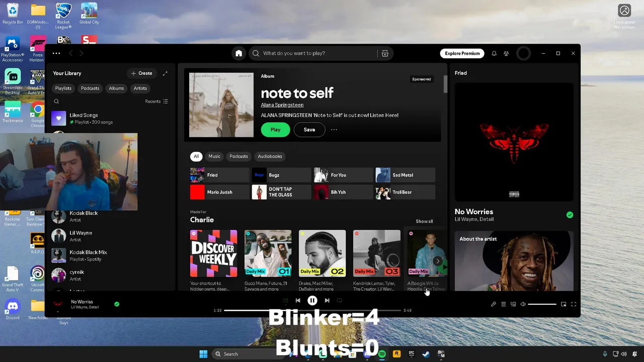The image size is (644, 362).
Task: Open the three-dot menu at top left
Action: [56, 53]
